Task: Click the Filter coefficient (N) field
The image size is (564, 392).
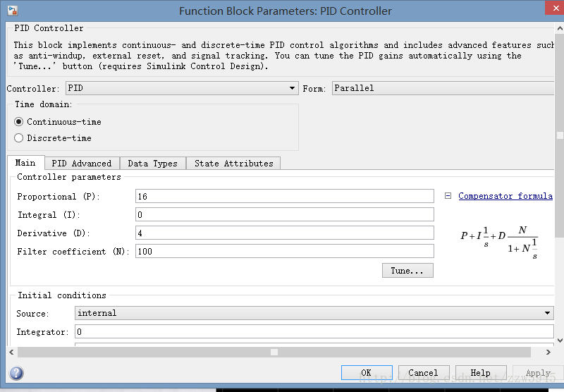Action: coord(285,252)
